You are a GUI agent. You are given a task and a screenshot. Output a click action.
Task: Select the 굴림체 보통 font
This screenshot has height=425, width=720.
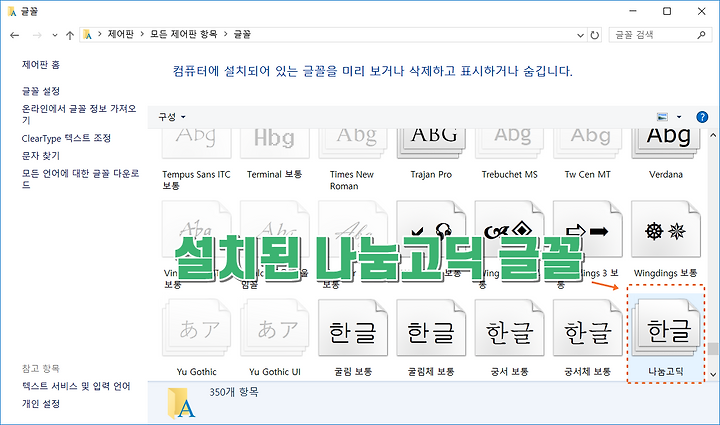431,338
